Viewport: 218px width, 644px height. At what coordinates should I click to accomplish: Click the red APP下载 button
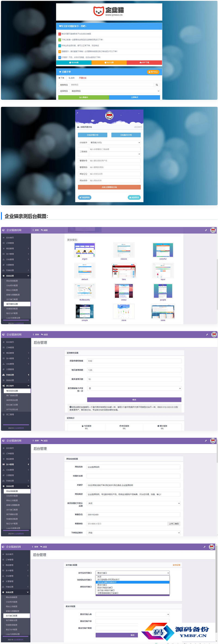pyautogui.click(x=144, y=62)
